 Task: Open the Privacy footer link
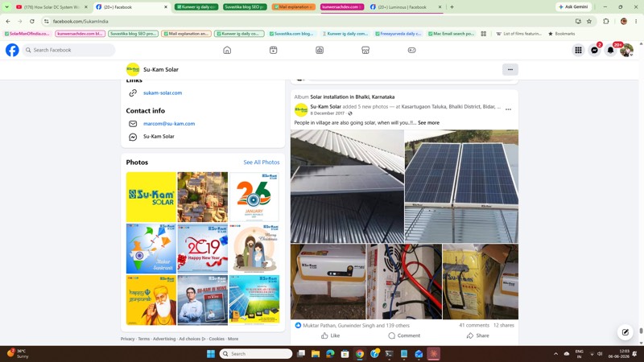127,339
